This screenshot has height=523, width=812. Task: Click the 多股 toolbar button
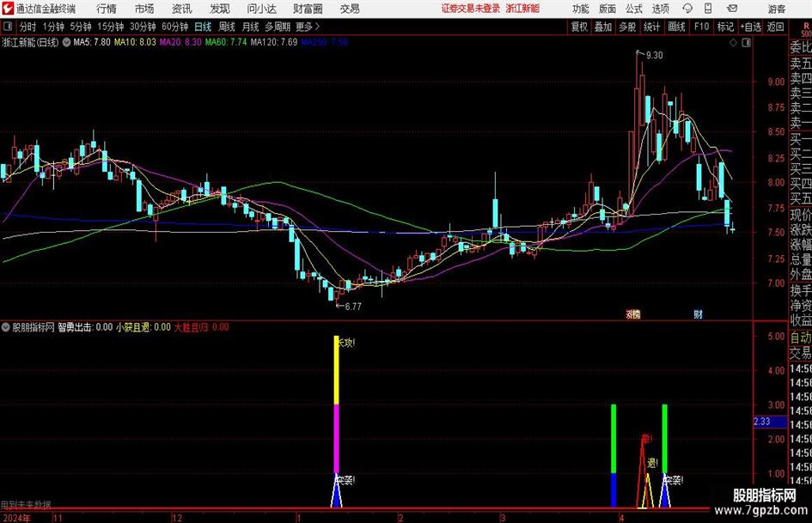click(627, 27)
